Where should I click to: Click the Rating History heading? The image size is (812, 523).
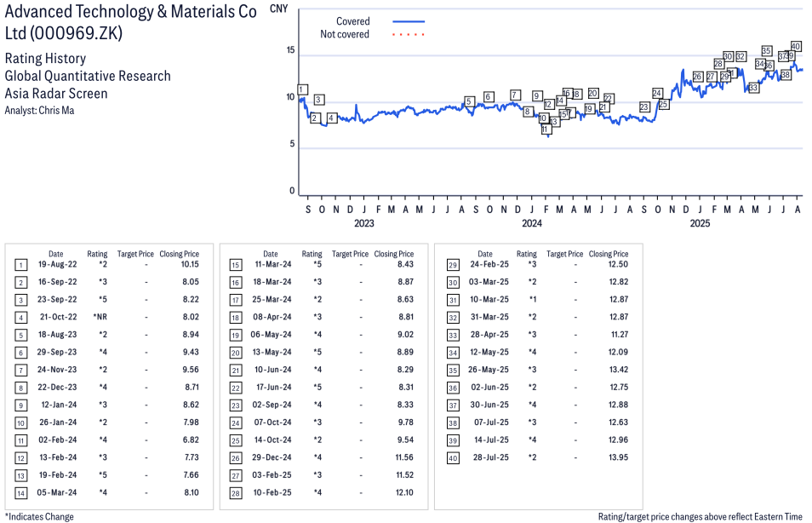click(45, 59)
